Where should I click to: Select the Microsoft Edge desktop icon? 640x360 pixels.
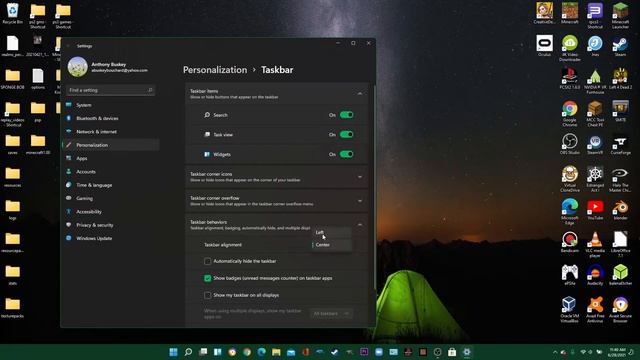coord(570,211)
